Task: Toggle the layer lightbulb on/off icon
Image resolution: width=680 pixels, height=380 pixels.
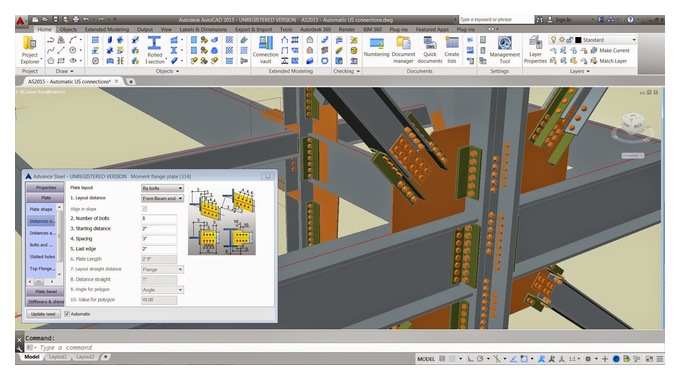Action: point(553,39)
